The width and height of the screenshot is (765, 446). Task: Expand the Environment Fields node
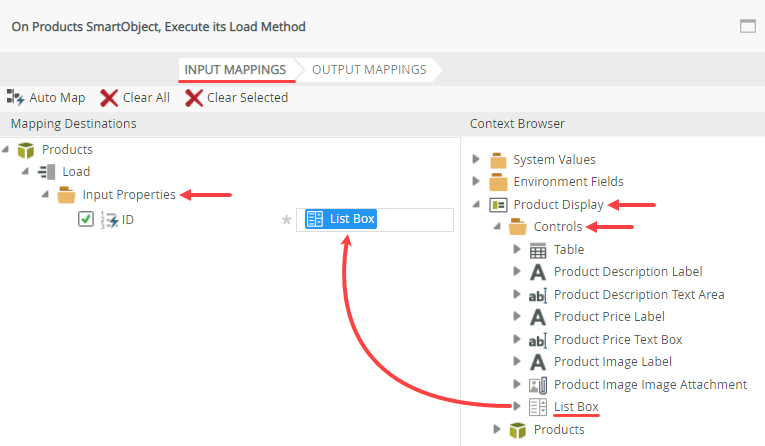tap(476, 182)
